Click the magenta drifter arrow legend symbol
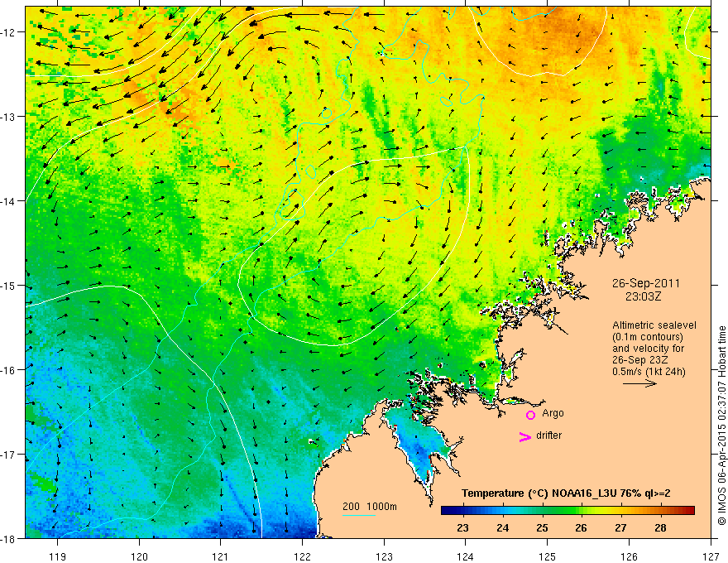This screenshot has height=563, width=728. pyautogui.click(x=524, y=436)
